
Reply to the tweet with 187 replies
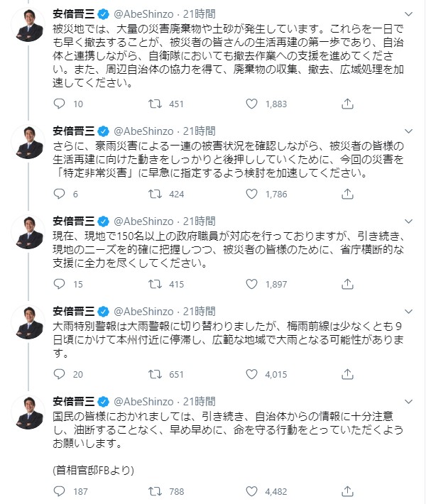(x=60, y=491)
